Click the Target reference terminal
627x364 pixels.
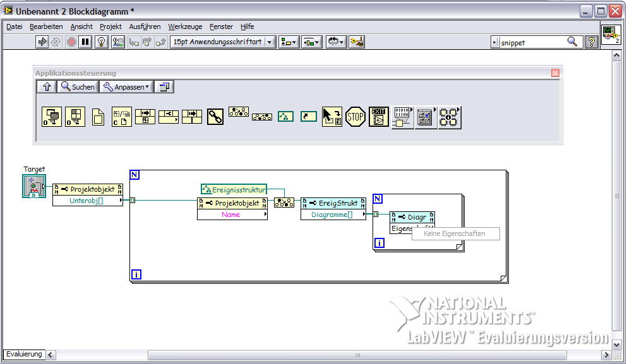[34, 186]
